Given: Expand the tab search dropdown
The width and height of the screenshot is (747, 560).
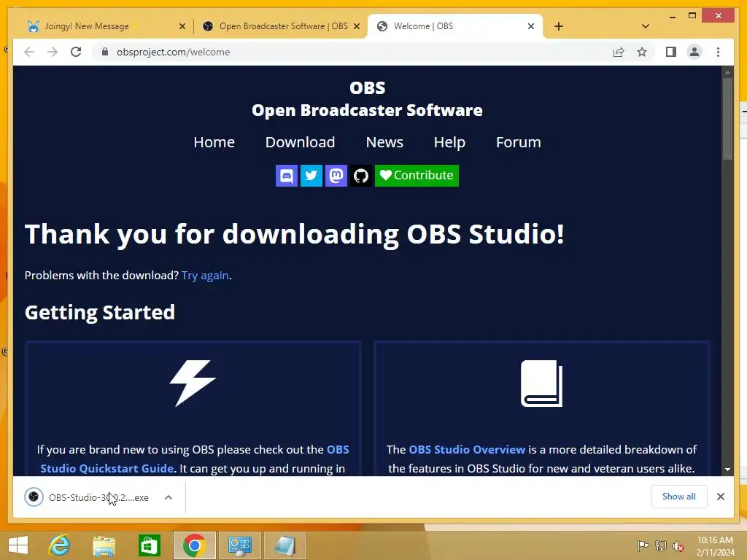Looking at the screenshot, I should (646, 26).
